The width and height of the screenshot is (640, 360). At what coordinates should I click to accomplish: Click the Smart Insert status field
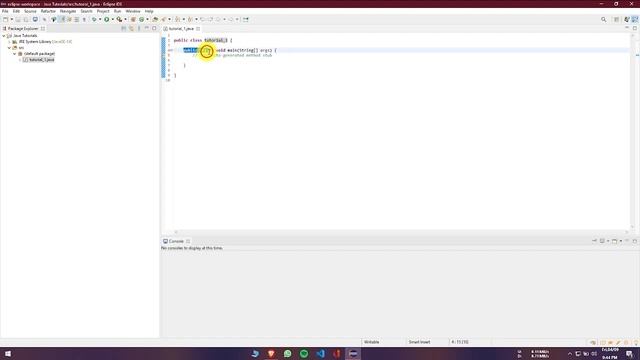coord(419,342)
